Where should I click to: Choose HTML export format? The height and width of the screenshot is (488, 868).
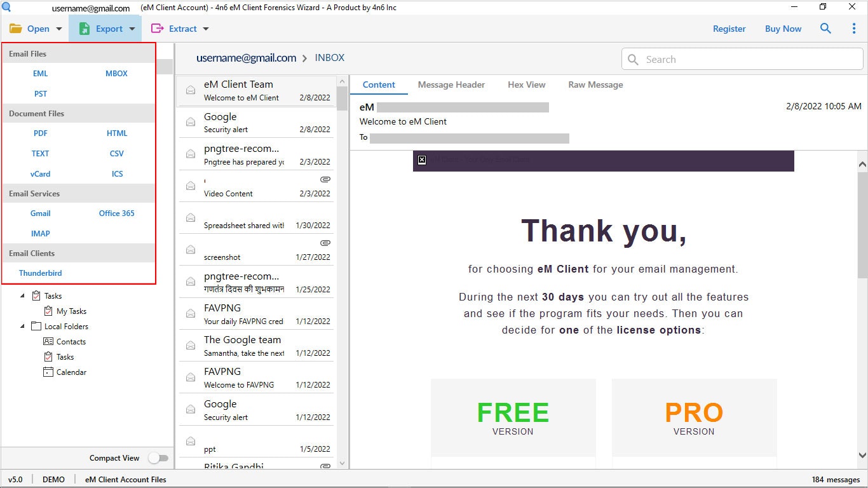117,133
